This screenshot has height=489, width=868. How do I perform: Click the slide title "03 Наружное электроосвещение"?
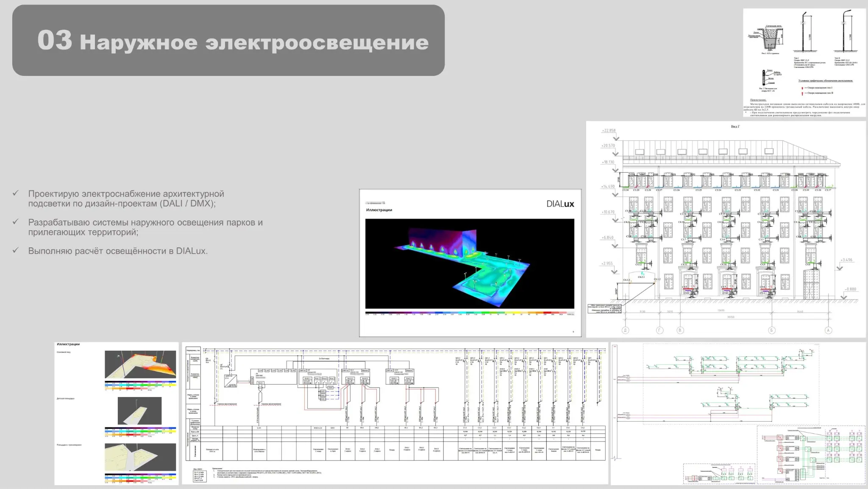point(233,41)
